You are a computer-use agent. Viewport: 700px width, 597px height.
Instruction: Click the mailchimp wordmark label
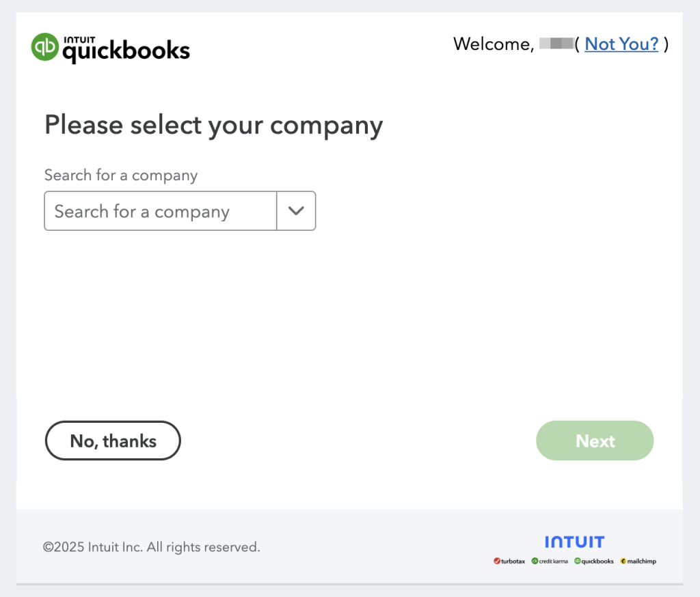(x=641, y=561)
